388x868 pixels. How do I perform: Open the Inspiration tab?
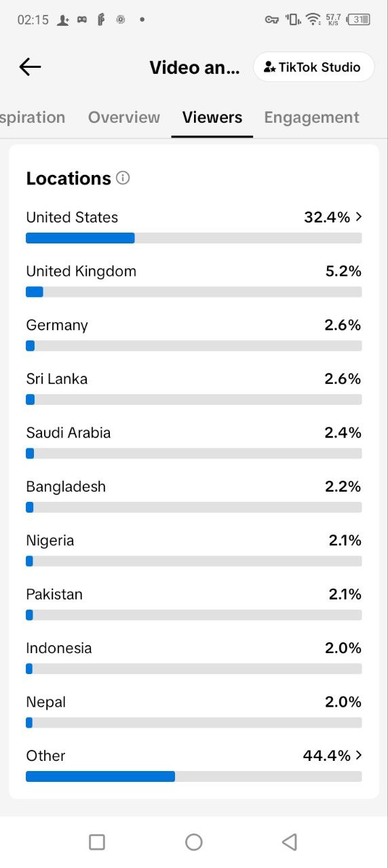tap(33, 117)
